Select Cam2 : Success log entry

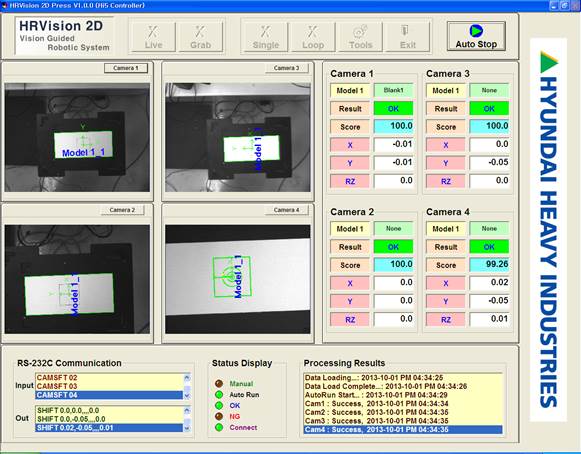(x=403, y=412)
